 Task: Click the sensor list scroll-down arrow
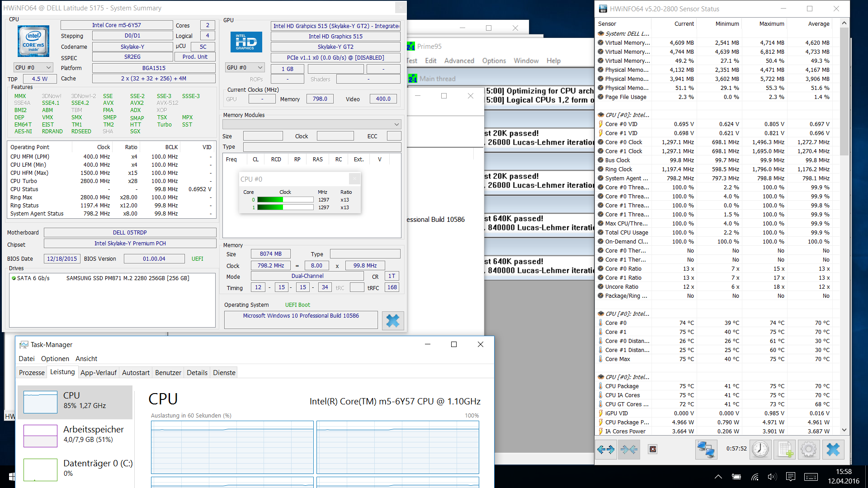(x=844, y=430)
